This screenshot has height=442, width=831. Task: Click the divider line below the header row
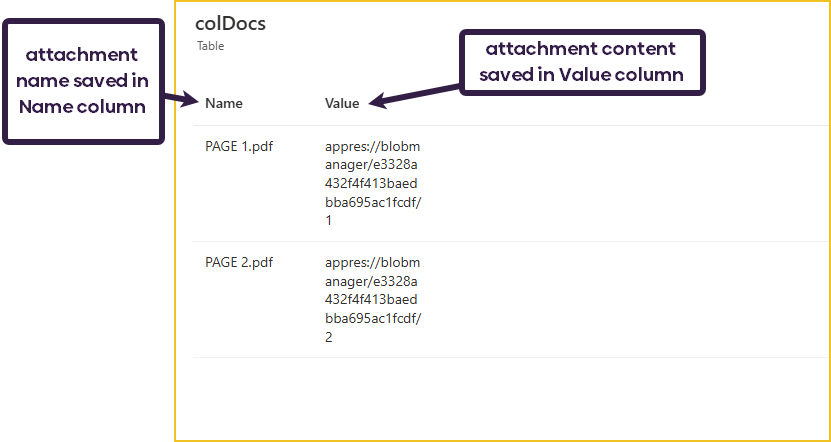click(511, 126)
